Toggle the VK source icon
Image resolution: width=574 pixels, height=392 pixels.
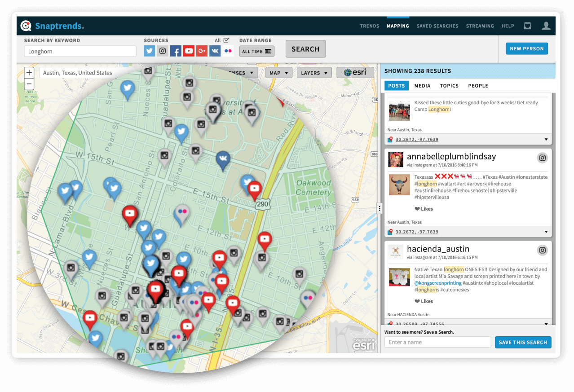pos(215,51)
